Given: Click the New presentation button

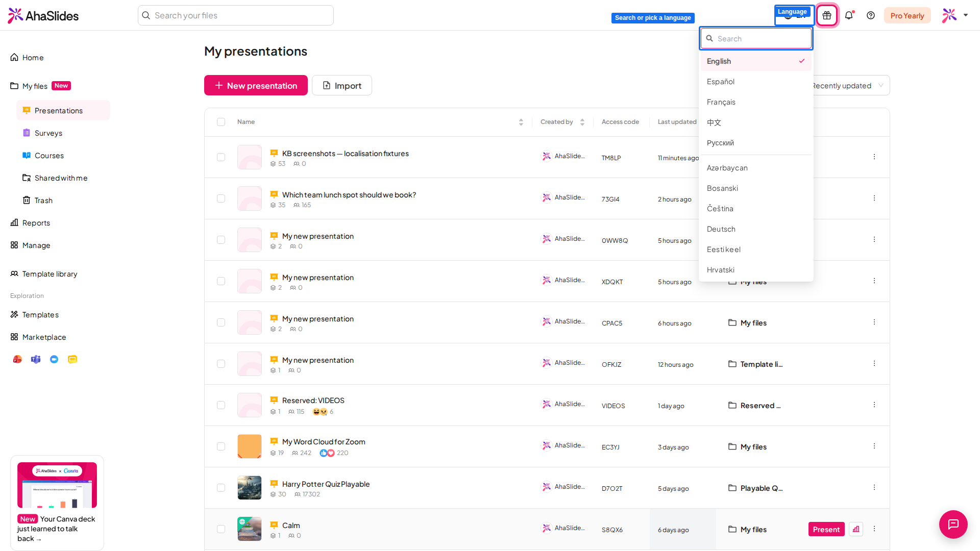Looking at the screenshot, I should tap(256, 85).
